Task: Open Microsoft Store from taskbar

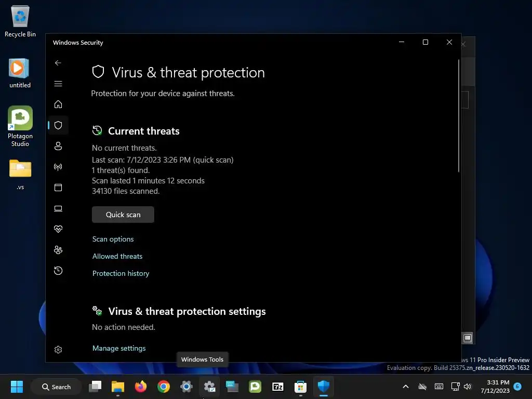Action: [x=301, y=387]
